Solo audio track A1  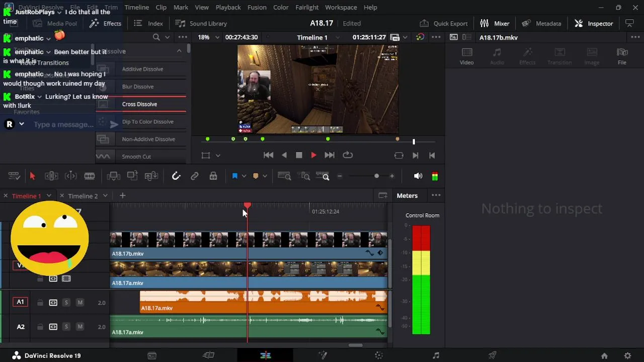click(66, 303)
